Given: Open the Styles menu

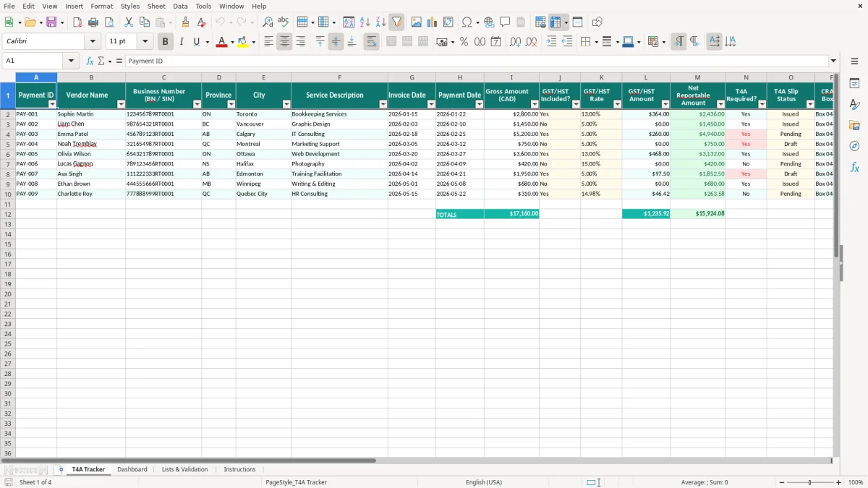Looking at the screenshot, I should (x=130, y=6).
